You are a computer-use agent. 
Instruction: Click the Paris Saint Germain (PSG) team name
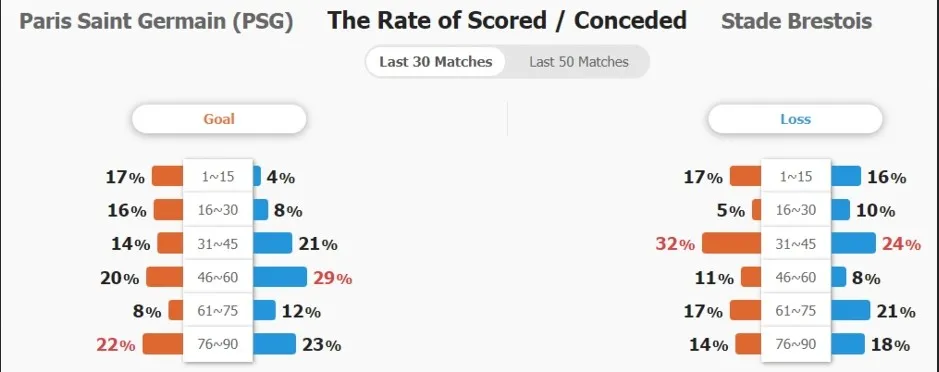point(156,22)
